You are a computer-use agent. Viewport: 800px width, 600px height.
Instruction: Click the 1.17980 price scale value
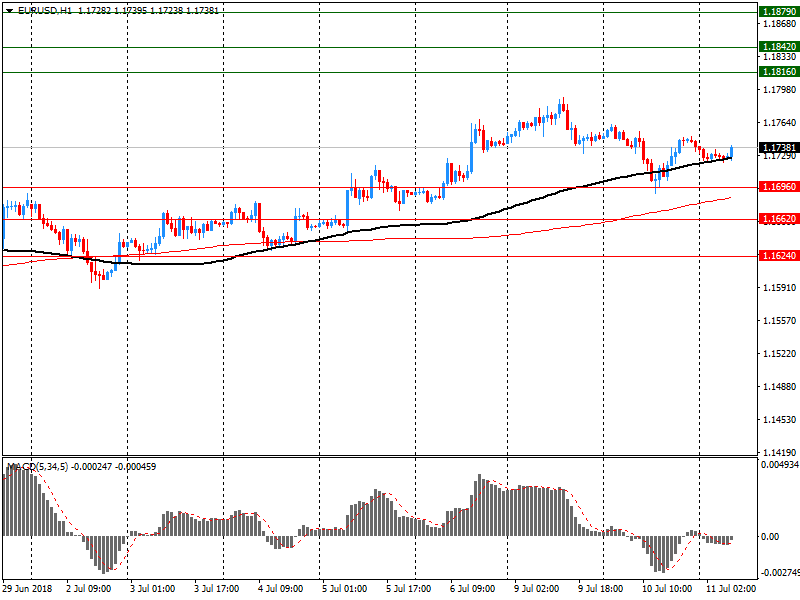point(779,90)
